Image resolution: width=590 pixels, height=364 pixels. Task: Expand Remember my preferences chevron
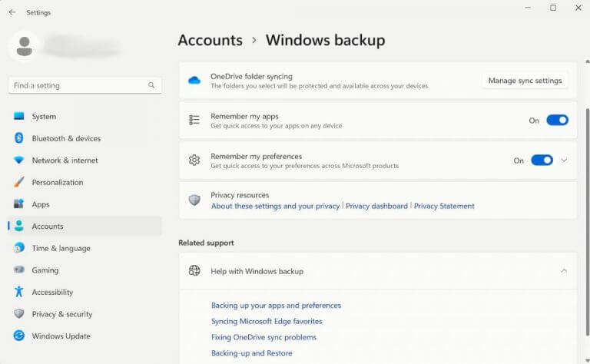[564, 160]
